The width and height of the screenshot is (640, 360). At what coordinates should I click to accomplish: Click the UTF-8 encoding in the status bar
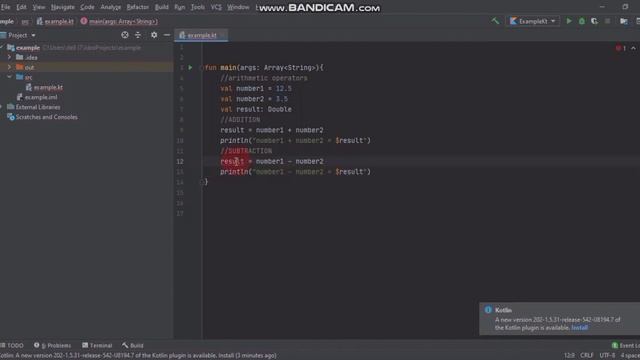pyautogui.click(x=607, y=356)
